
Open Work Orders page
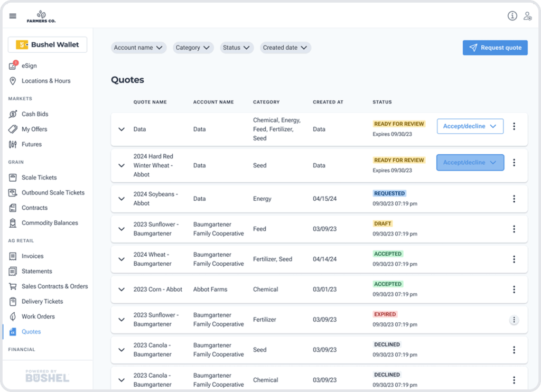point(38,316)
